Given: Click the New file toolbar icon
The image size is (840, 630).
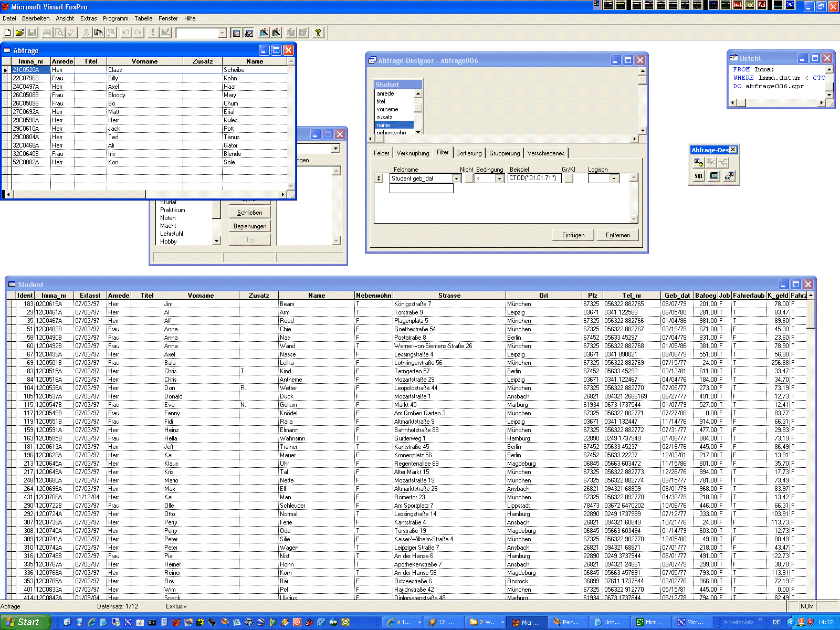Looking at the screenshot, I should (x=8, y=33).
